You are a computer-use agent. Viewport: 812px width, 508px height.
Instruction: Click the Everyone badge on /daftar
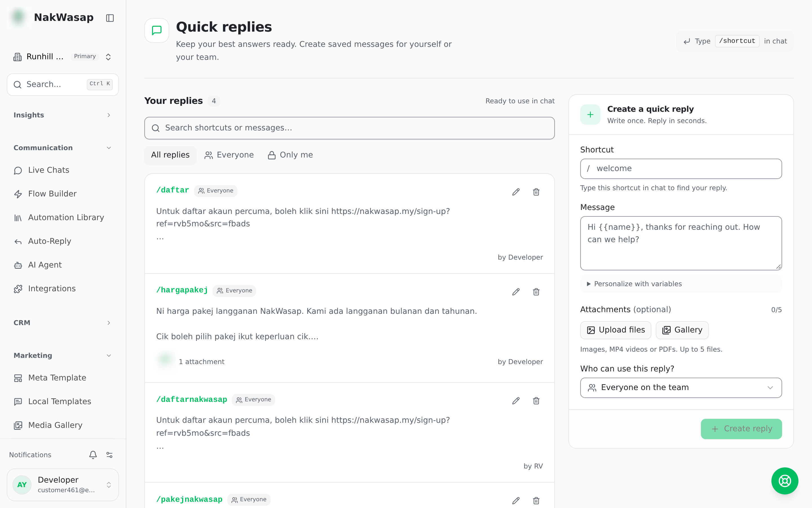click(215, 190)
